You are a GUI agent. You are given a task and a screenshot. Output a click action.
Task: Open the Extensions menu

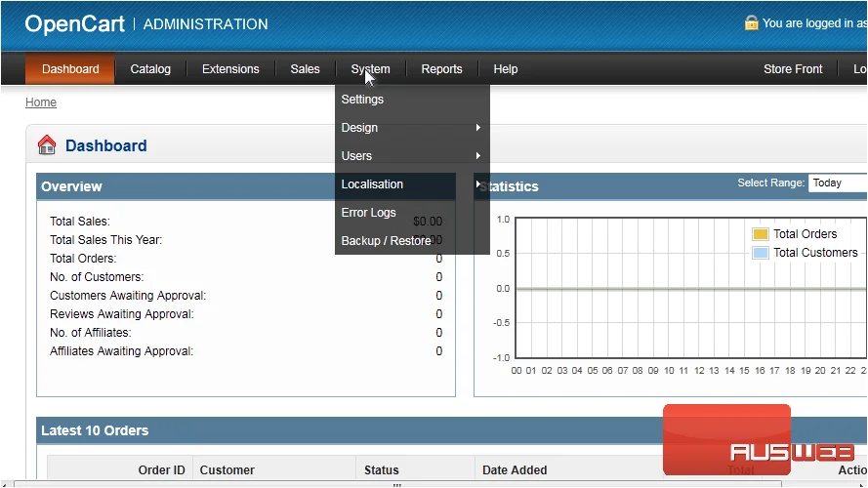(x=230, y=69)
